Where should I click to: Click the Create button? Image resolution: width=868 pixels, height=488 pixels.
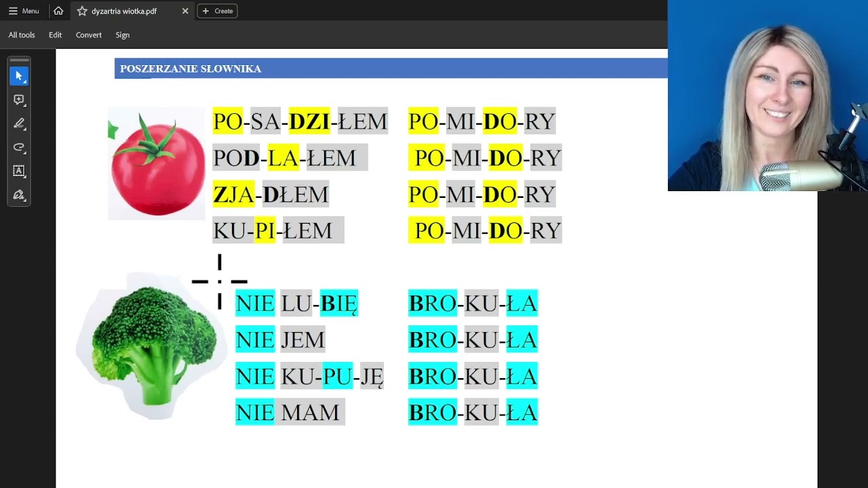click(x=217, y=11)
